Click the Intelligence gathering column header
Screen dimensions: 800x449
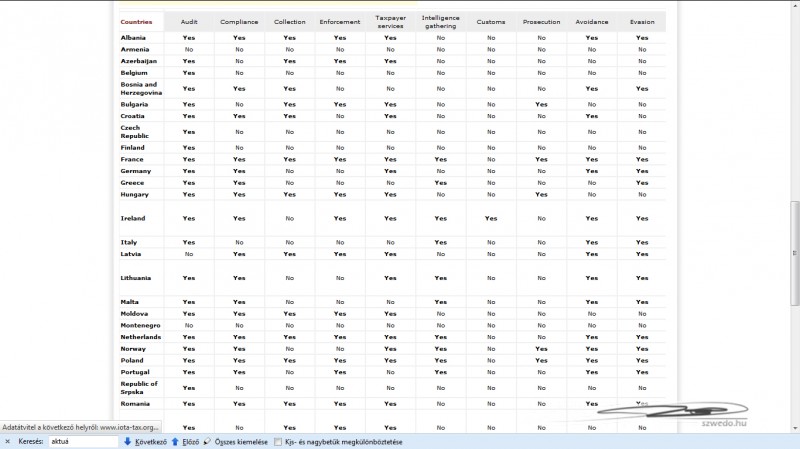[440, 21]
